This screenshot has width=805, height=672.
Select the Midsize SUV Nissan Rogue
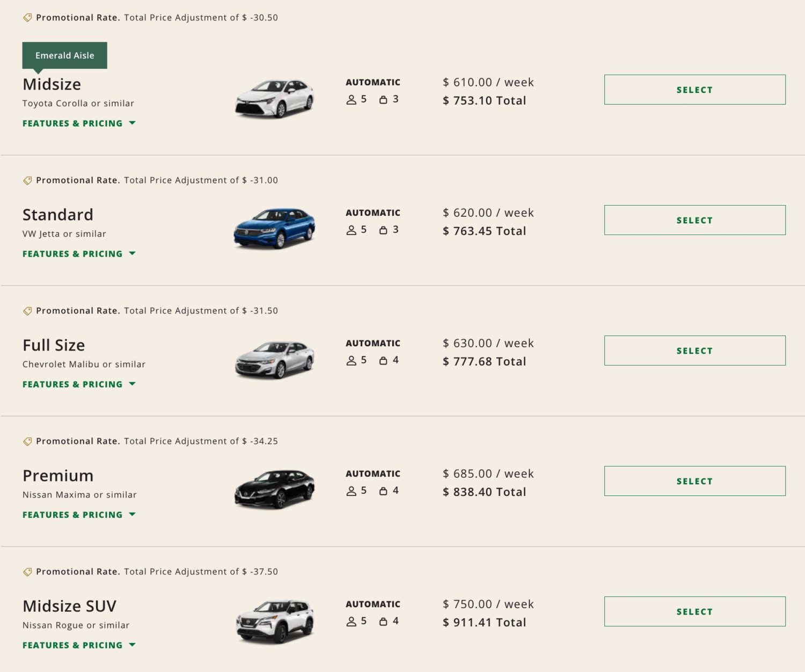point(694,611)
